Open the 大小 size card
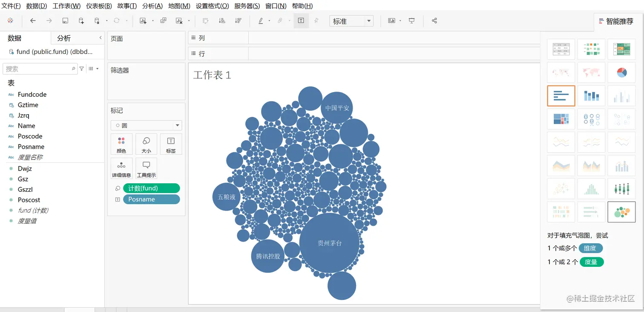 click(x=146, y=144)
